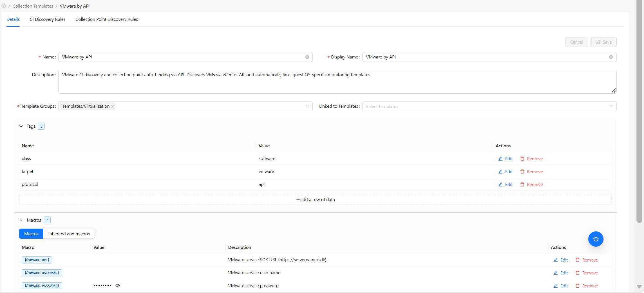This screenshot has width=644, height=293.
Task: Remove the {$VMWARE.PASSWORD} macro
Action: tap(587, 286)
